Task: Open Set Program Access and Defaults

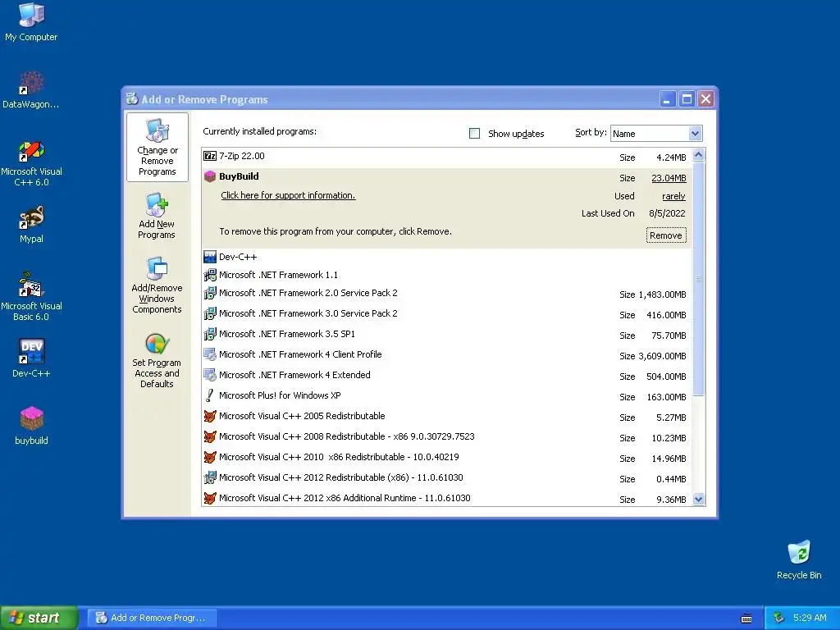Action: 157,360
